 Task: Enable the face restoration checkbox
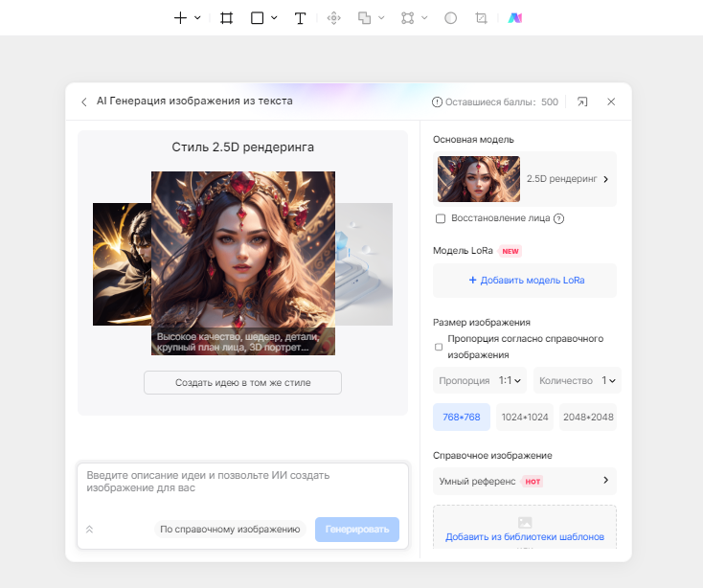tap(441, 218)
